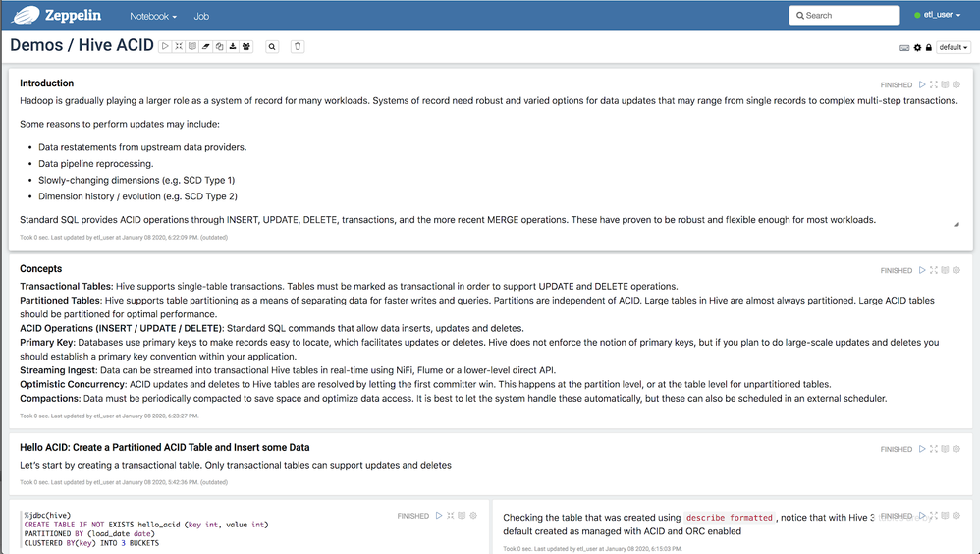Viewport: 980px width, 554px height.
Task: Click the 'Introduction' paragraph heading
Action: (x=47, y=83)
